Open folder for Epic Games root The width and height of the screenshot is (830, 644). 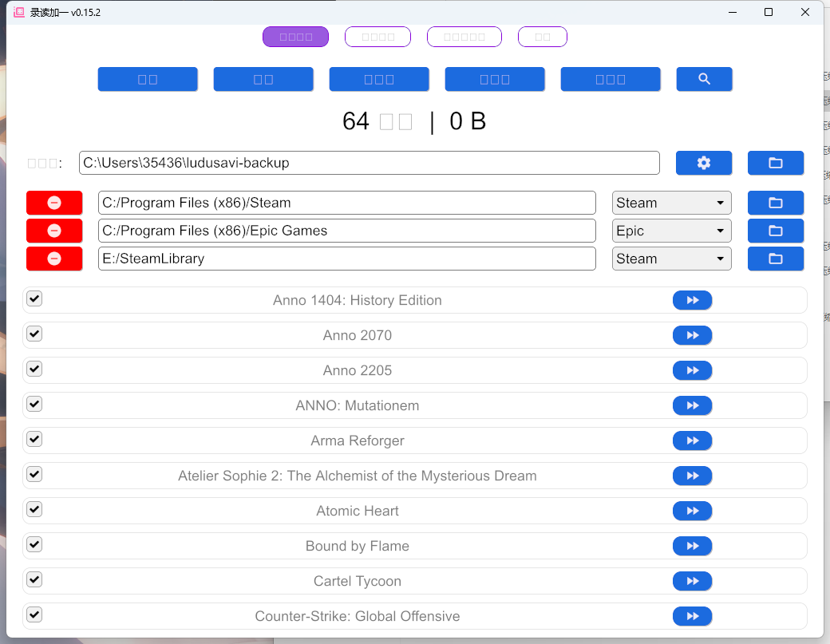point(776,231)
